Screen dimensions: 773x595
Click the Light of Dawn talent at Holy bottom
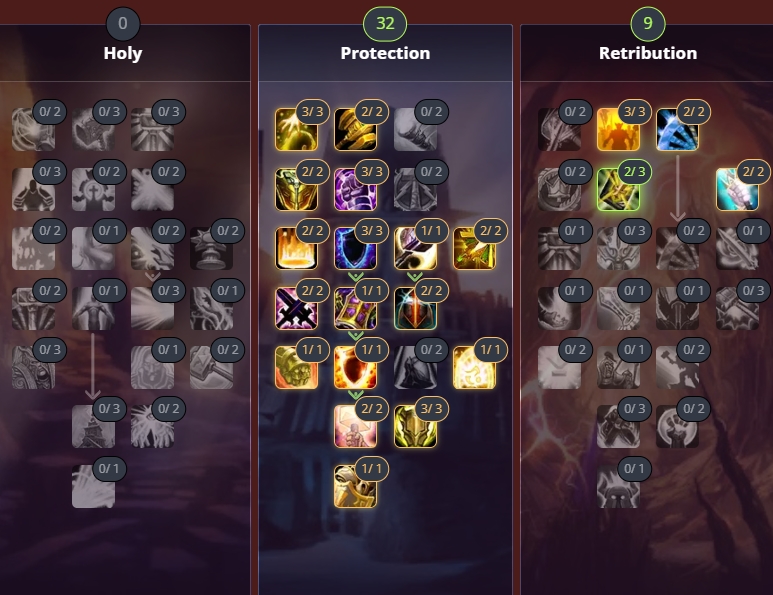[93, 487]
